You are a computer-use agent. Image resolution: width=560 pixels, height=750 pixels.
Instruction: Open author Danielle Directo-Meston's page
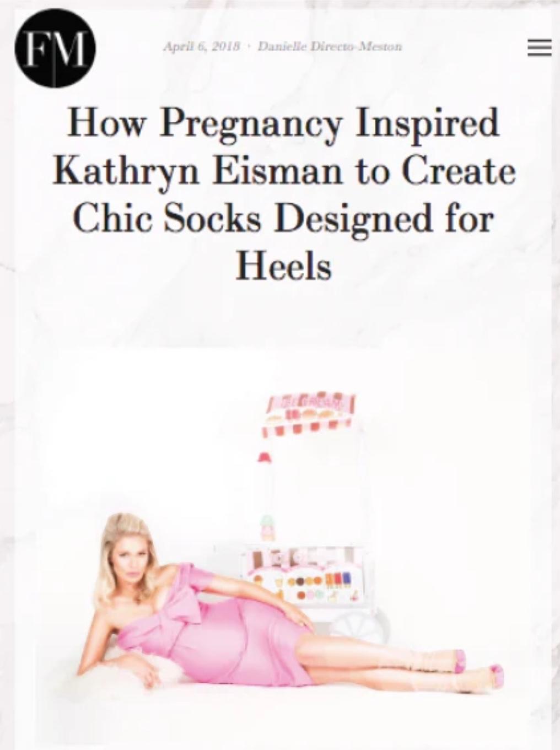pos(330,47)
